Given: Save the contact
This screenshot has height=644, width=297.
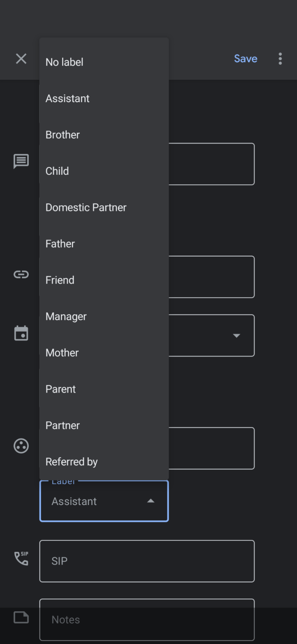Looking at the screenshot, I should 245,58.
